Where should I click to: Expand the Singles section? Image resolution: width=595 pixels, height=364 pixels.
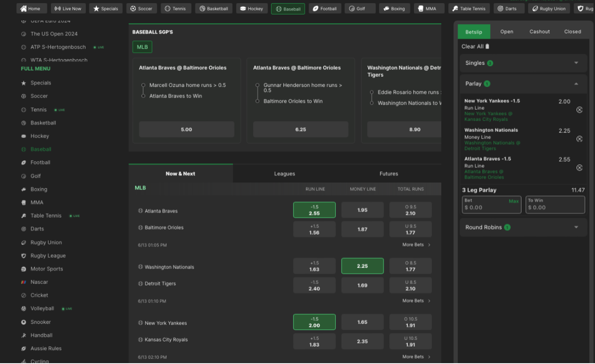point(523,63)
